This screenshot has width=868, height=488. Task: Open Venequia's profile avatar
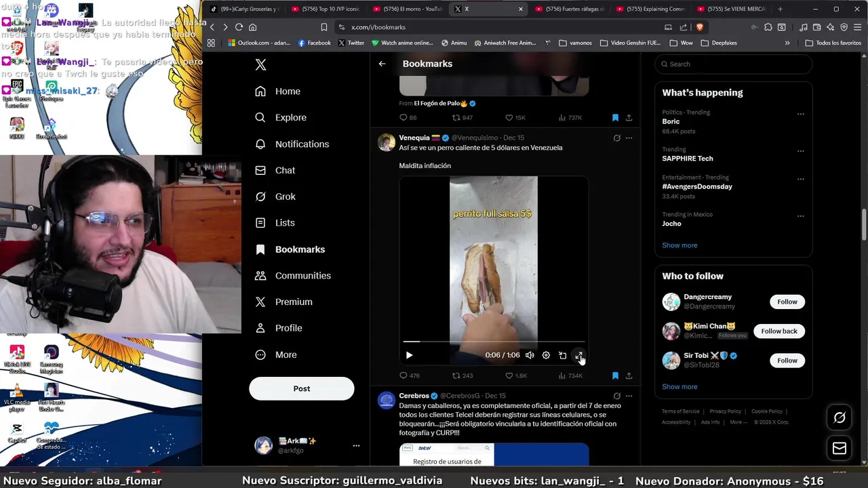tap(387, 142)
